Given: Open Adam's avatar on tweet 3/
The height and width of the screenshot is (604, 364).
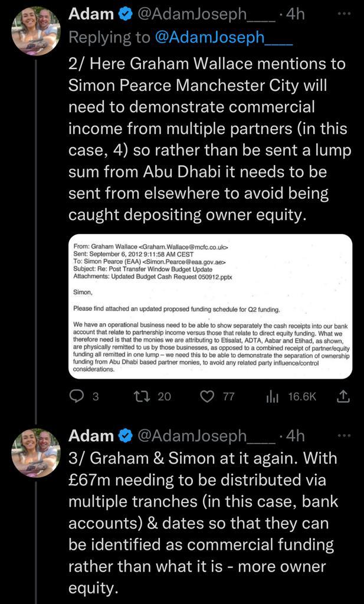Looking at the screenshot, I should click(x=36, y=453).
